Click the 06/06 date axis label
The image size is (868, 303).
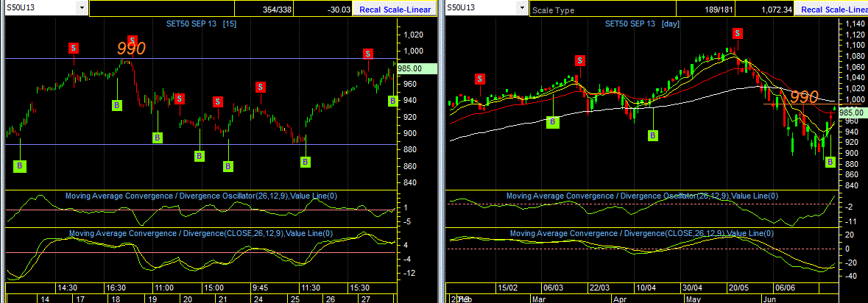[786, 288]
